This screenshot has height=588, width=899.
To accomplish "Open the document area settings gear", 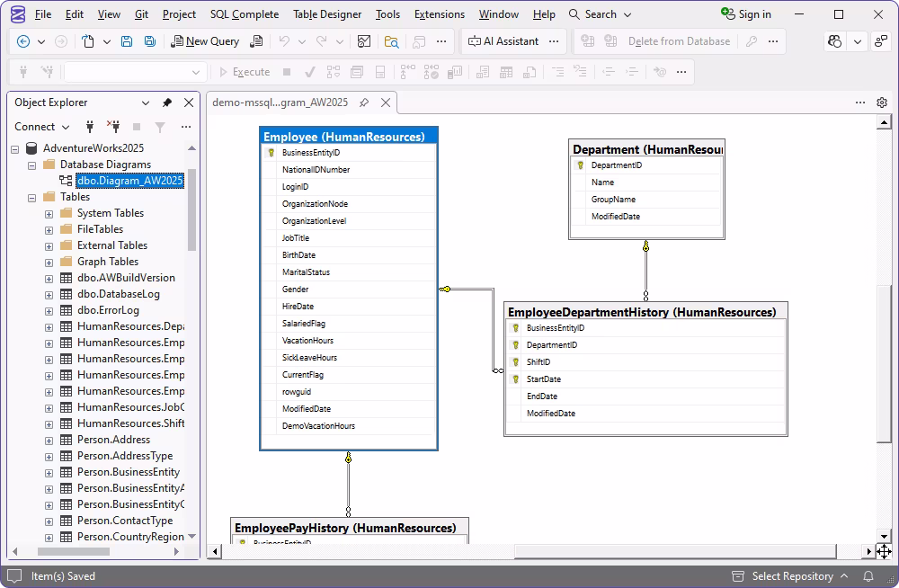I will point(882,102).
